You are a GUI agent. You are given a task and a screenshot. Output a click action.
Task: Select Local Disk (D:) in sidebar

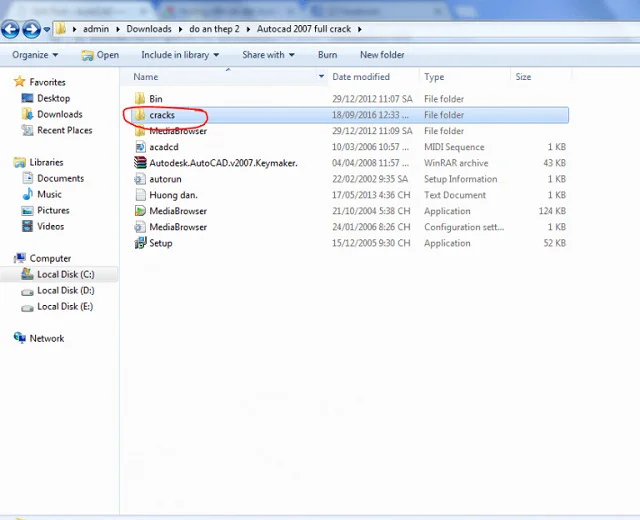click(65, 290)
